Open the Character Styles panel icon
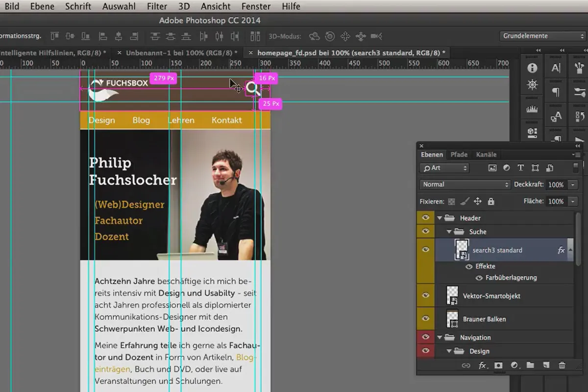The width and height of the screenshot is (588, 392). (556, 117)
